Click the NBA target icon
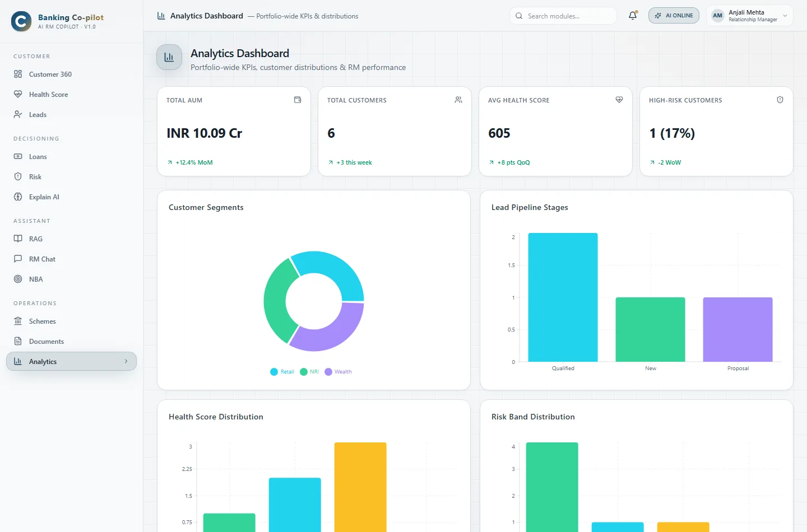This screenshot has width=807, height=532. coord(18,279)
